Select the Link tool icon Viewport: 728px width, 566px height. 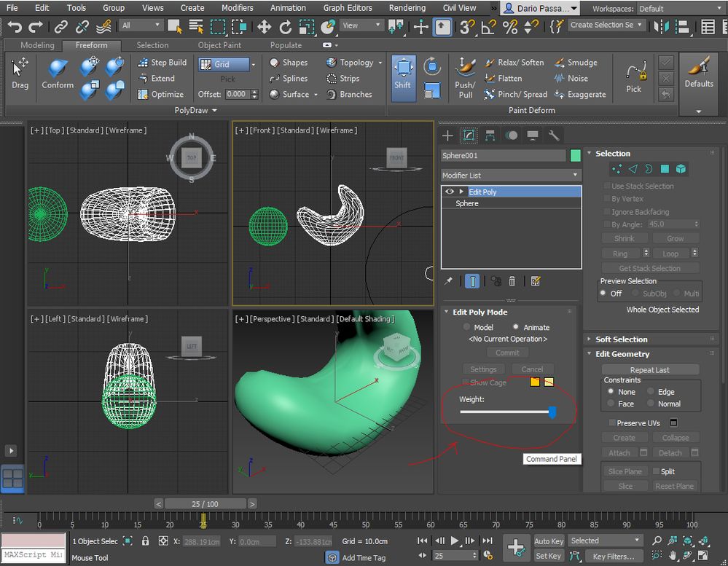[60, 28]
